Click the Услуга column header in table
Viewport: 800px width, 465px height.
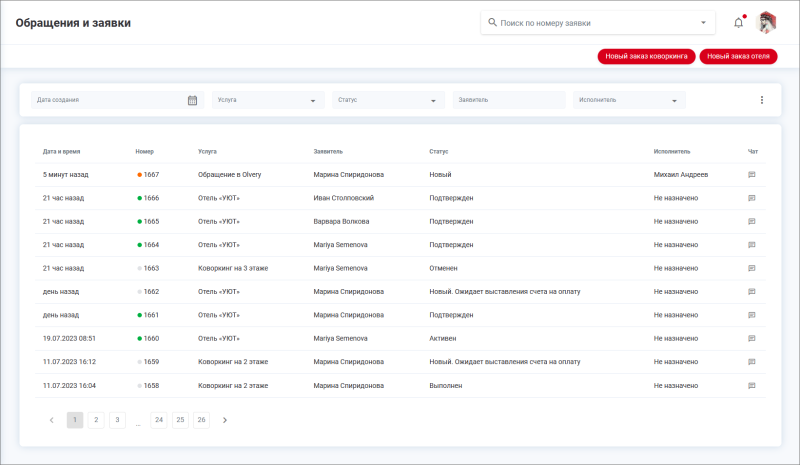click(207, 152)
